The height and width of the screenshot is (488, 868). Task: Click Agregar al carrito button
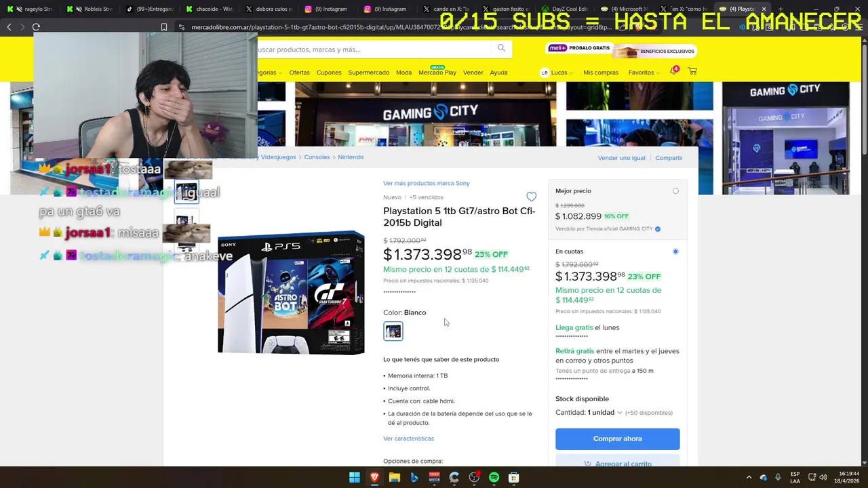(x=617, y=461)
